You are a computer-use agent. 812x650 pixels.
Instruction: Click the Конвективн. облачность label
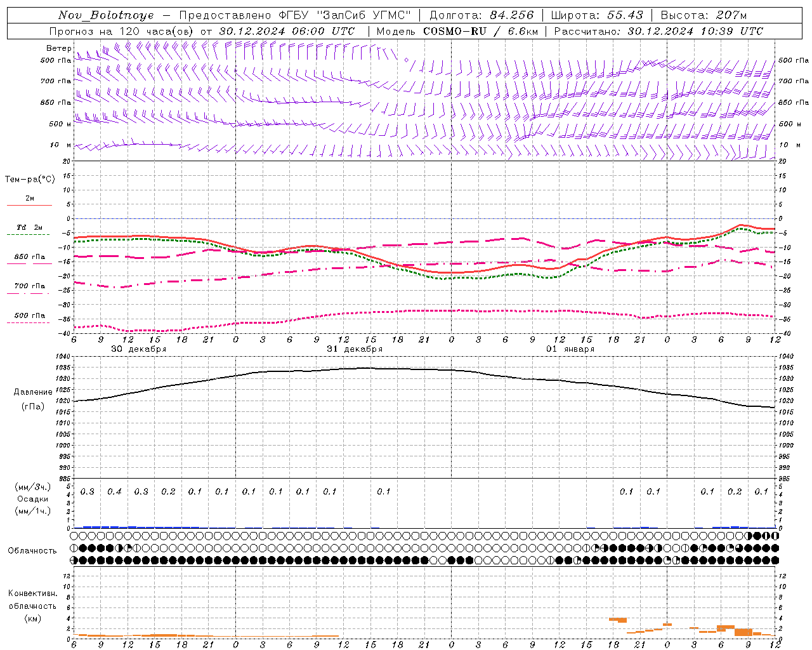pos(32,600)
